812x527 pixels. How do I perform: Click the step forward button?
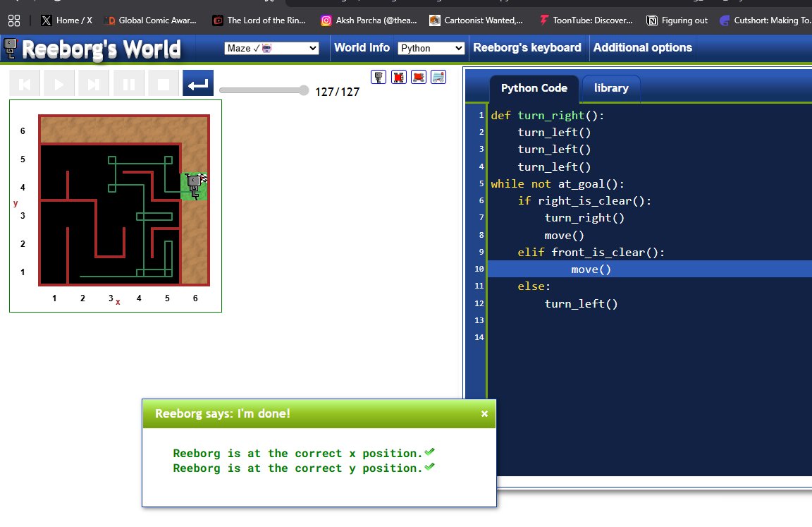click(x=94, y=83)
